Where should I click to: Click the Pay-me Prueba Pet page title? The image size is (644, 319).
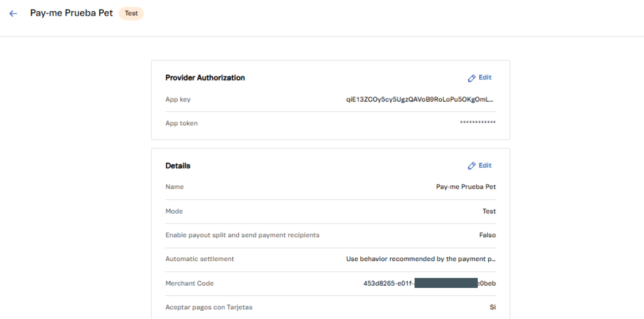click(71, 13)
